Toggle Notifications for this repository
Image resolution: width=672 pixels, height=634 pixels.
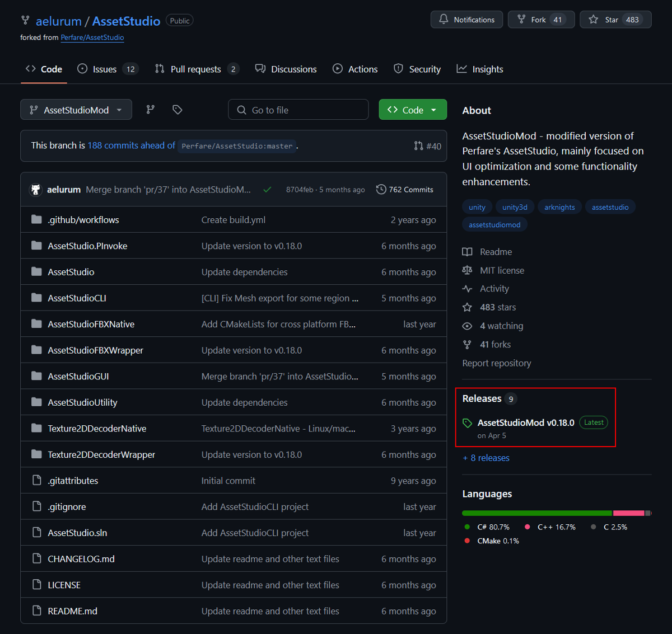coord(466,20)
